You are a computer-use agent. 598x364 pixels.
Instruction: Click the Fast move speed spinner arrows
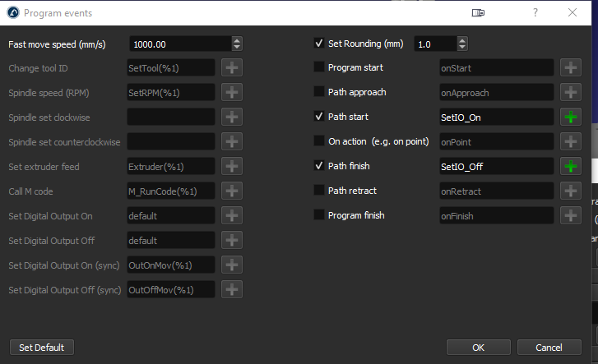coord(237,44)
